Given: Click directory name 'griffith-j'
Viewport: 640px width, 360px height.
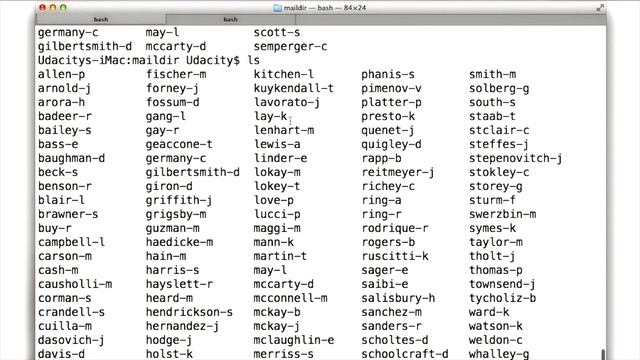Looking at the screenshot, I should (179, 200).
